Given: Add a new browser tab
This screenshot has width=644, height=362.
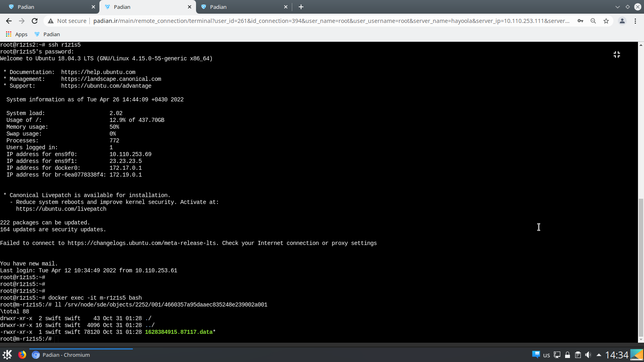Looking at the screenshot, I should (301, 7).
